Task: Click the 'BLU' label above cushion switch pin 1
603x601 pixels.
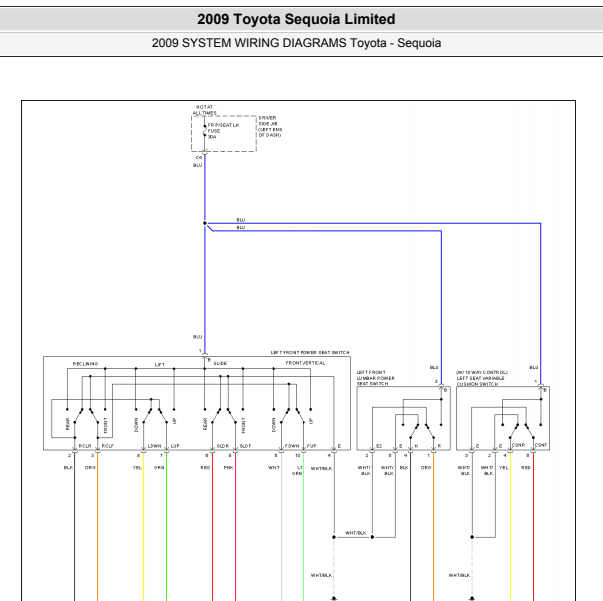Action: (x=534, y=368)
